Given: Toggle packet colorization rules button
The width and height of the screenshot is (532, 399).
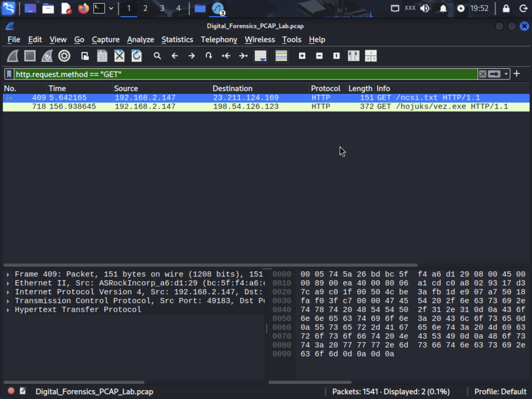Looking at the screenshot, I should pyautogui.click(x=281, y=56).
